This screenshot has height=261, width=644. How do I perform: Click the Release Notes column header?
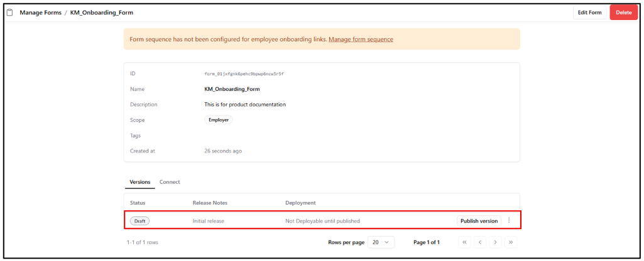tap(210, 203)
